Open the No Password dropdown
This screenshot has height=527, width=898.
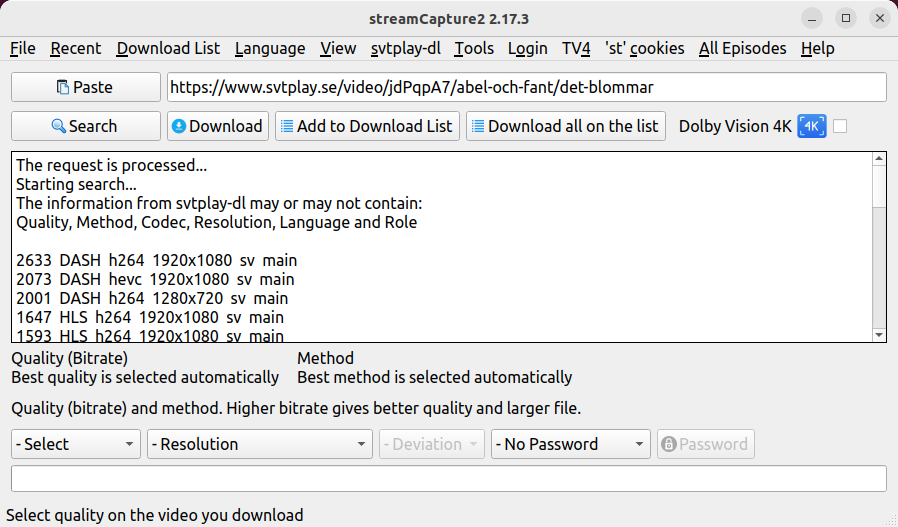(570, 444)
